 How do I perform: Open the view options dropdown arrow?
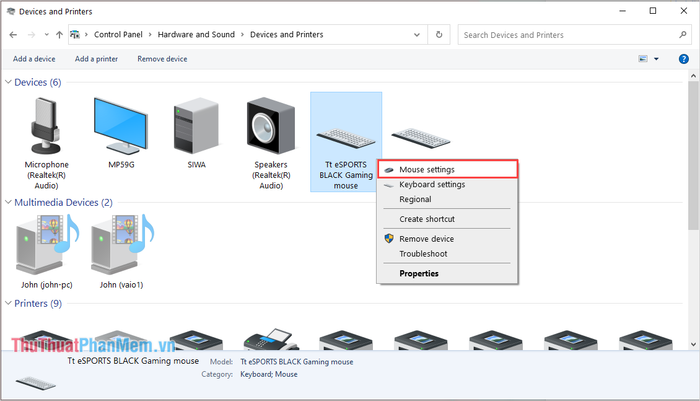656,59
